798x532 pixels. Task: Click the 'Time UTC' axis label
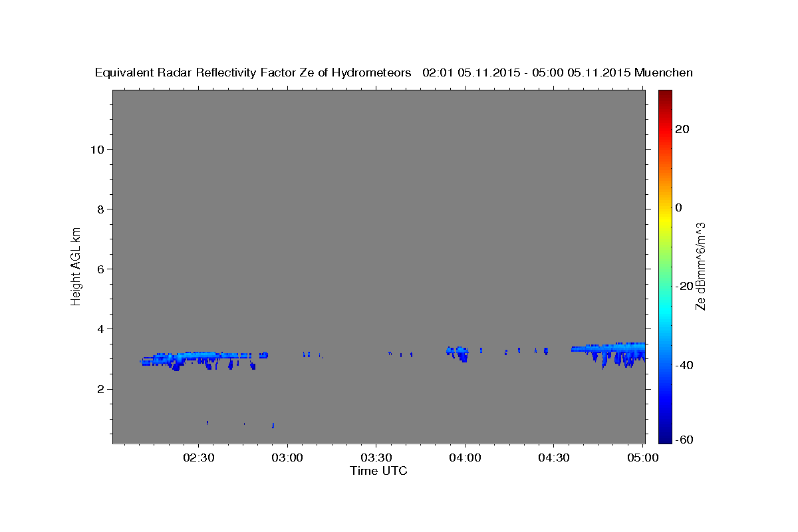(x=378, y=471)
